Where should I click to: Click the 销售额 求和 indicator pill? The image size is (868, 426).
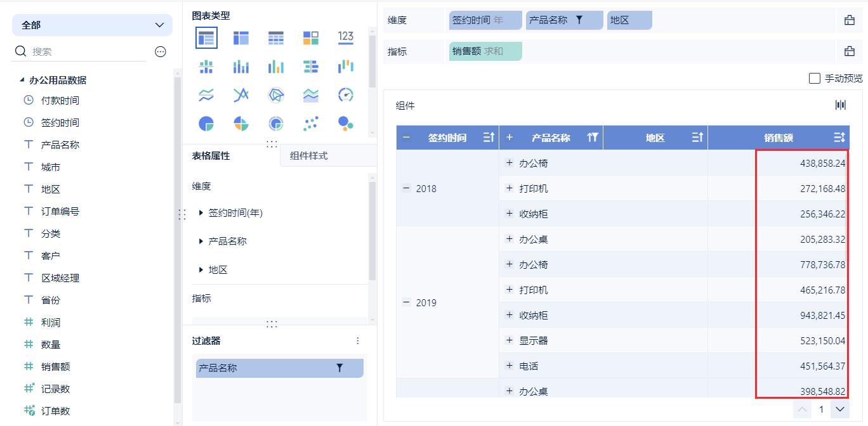485,51
